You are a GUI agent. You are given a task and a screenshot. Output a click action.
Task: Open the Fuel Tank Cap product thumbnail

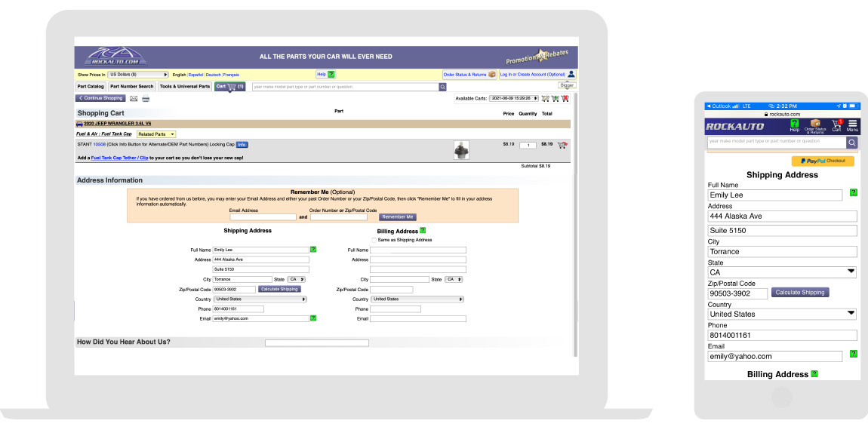click(461, 150)
